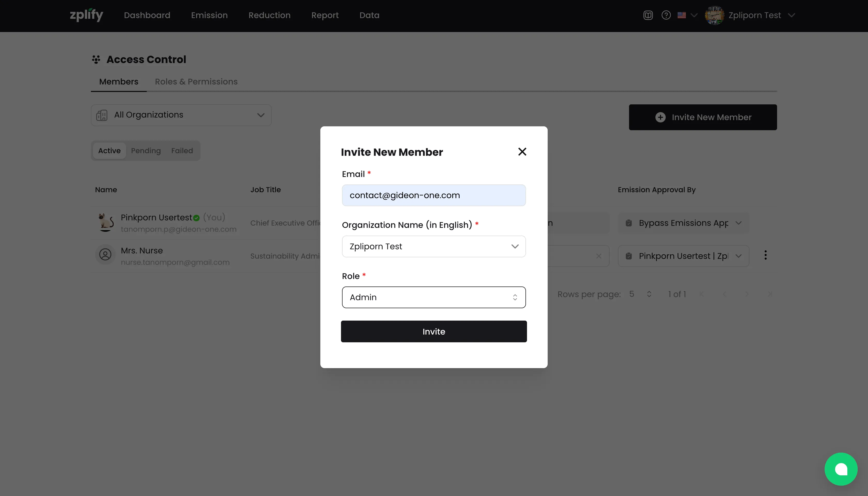This screenshot has width=868, height=496.
Task: Click the zplify logo
Action: [x=87, y=15]
